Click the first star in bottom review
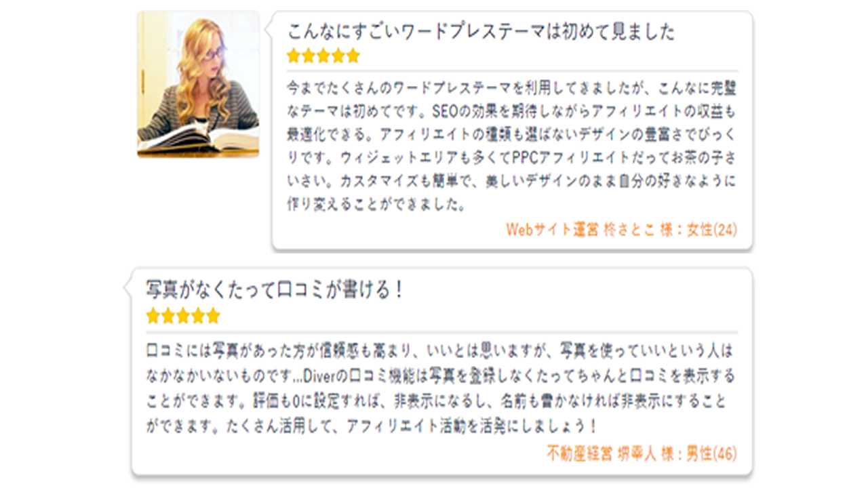This screenshot has height=488, width=868. [153, 316]
